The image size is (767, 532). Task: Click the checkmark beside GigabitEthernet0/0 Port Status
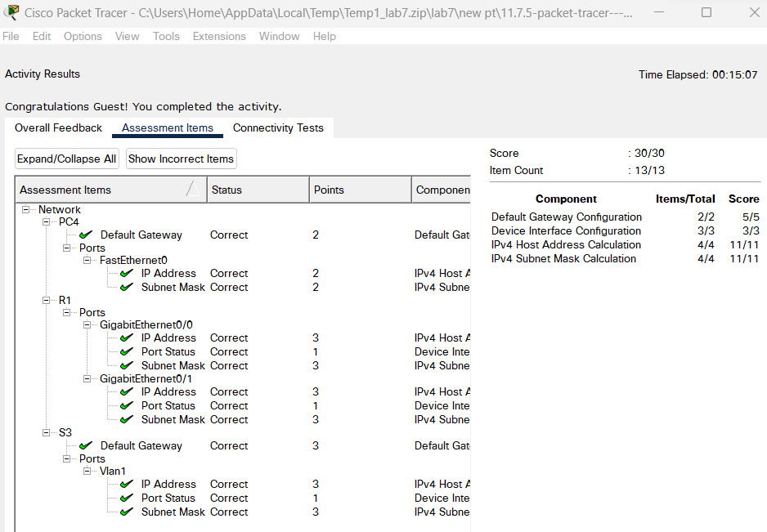tap(127, 351)
